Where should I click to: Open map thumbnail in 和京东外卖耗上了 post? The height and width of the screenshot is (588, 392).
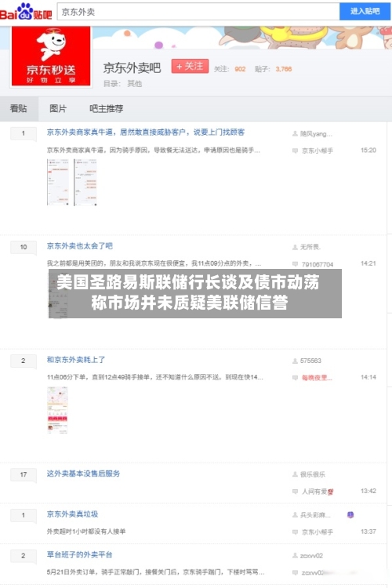tap(57, 410)
